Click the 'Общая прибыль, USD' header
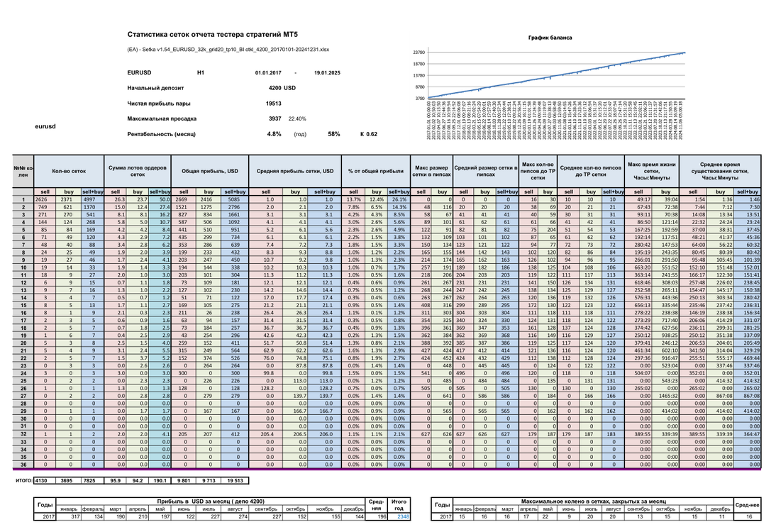This screenshot has height=532, width=776. (210, 171)
